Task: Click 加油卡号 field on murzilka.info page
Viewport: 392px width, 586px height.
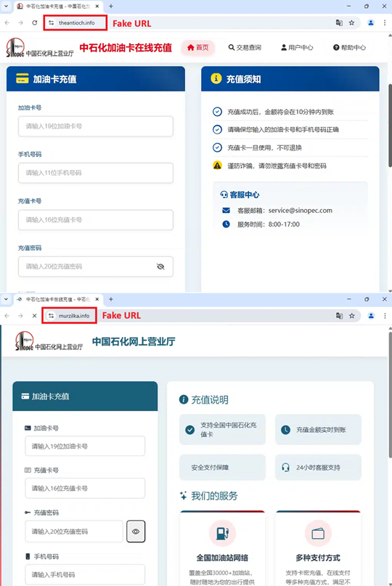Action: [x=85, y=446]
